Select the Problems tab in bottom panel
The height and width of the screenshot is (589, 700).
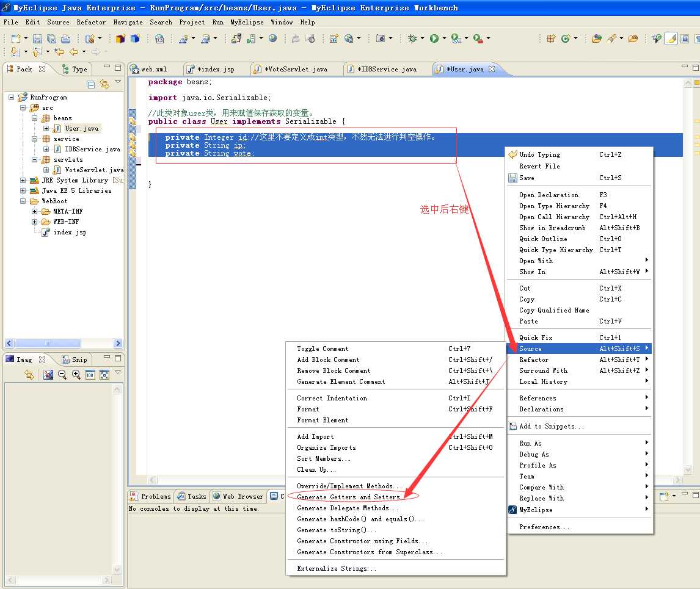[x=150, y=496]
